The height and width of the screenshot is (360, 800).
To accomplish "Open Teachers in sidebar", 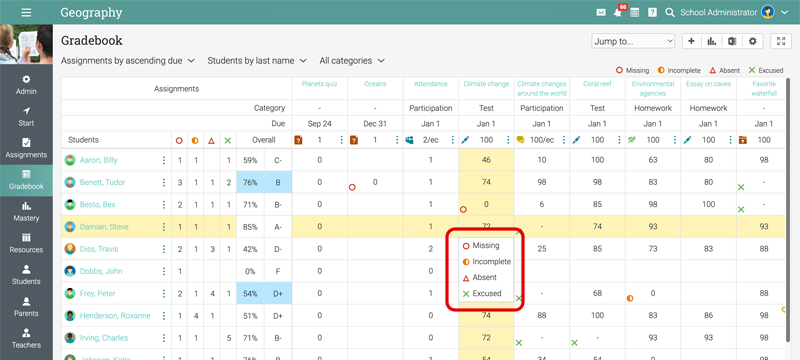I will click(x=26, y=338).
